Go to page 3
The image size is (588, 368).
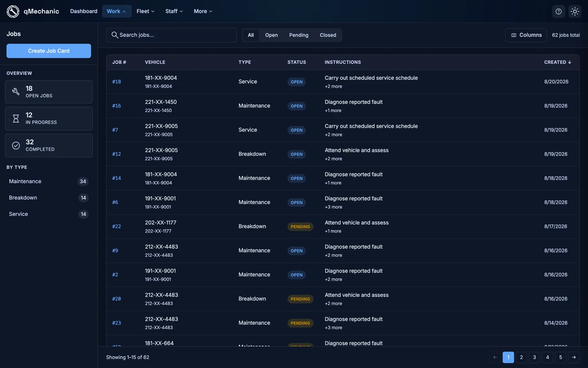point(535,357)
